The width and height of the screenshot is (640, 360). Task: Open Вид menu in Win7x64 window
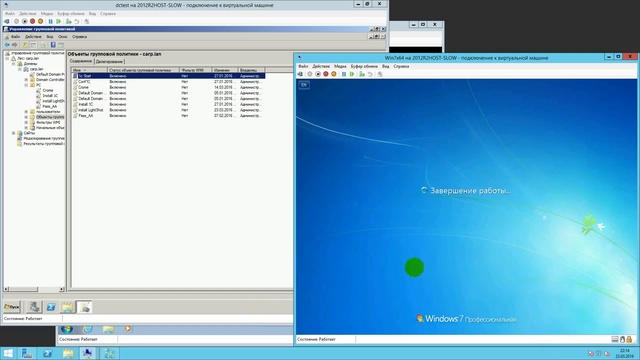385,66
